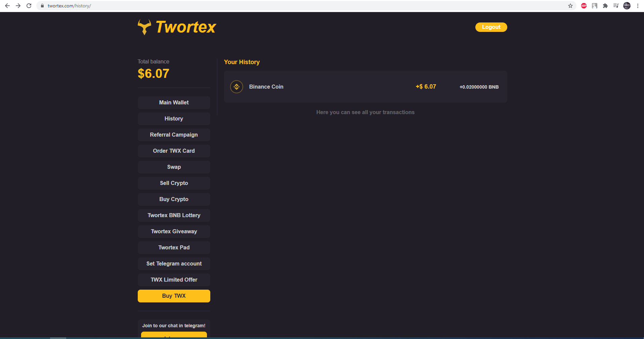Bookmark this page with the star icon

click(570, 6)
